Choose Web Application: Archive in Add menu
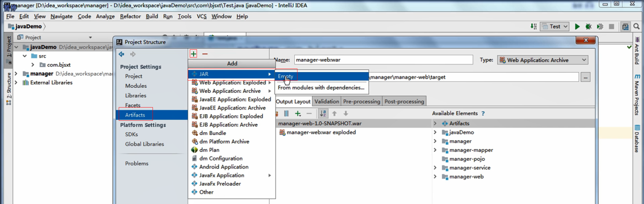Image resolution: width=644 pixels, height=204 pixels. (232, 91)
